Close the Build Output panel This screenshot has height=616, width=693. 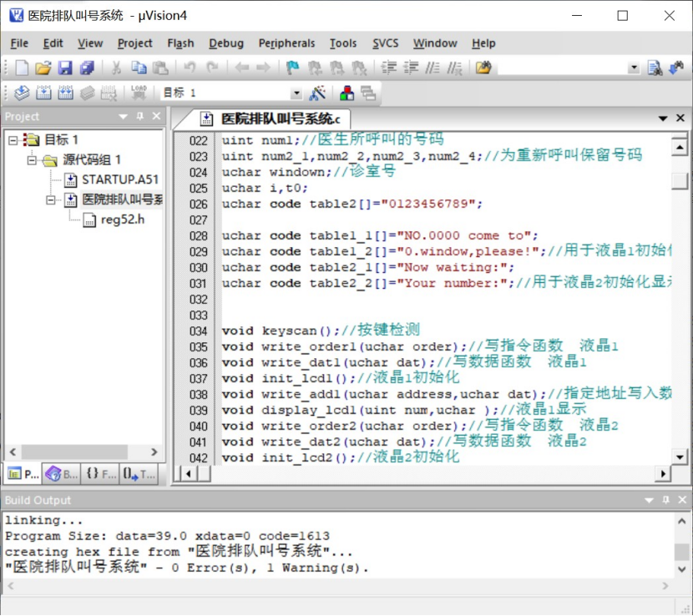682,500
